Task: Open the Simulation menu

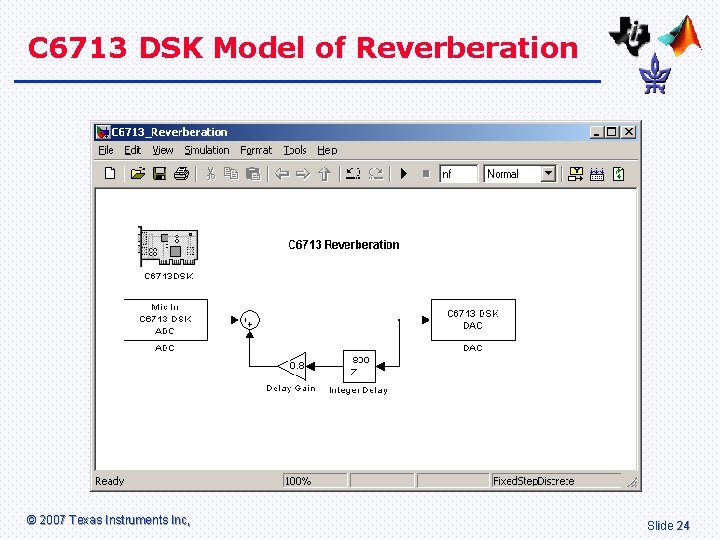Action: [207, 150]
